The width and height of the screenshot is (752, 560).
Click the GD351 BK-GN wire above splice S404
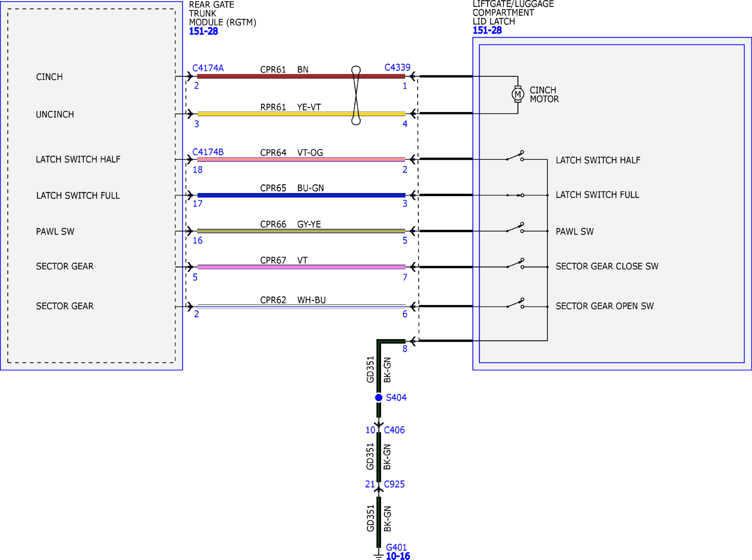point(379,367)
